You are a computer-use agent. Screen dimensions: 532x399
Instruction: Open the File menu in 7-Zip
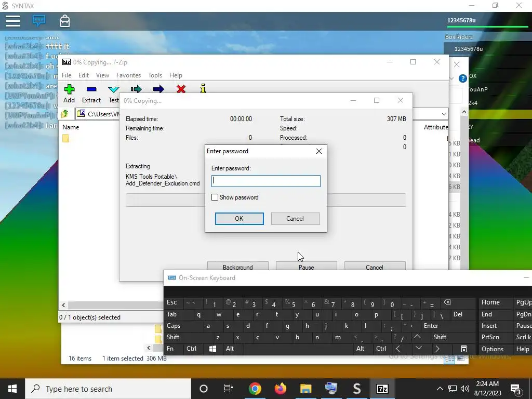[66, 75]
